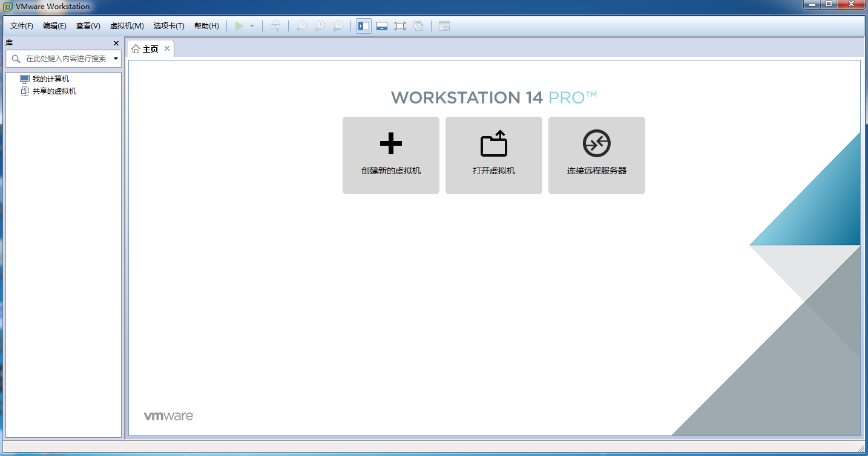This screenshot has height=456, width=868.
Task: Select the 主页 tab
Action: pos(150,49)
